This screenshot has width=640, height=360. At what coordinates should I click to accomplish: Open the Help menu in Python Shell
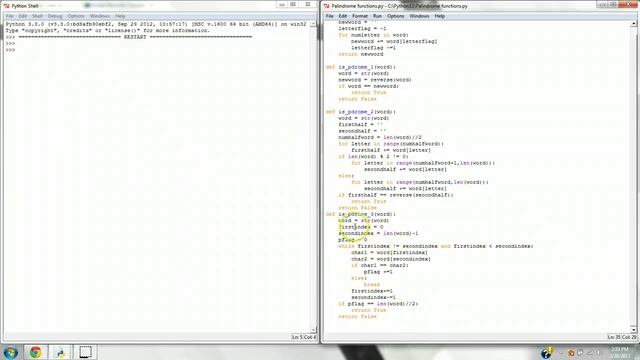pyautogui.click(x=120, y=16)
